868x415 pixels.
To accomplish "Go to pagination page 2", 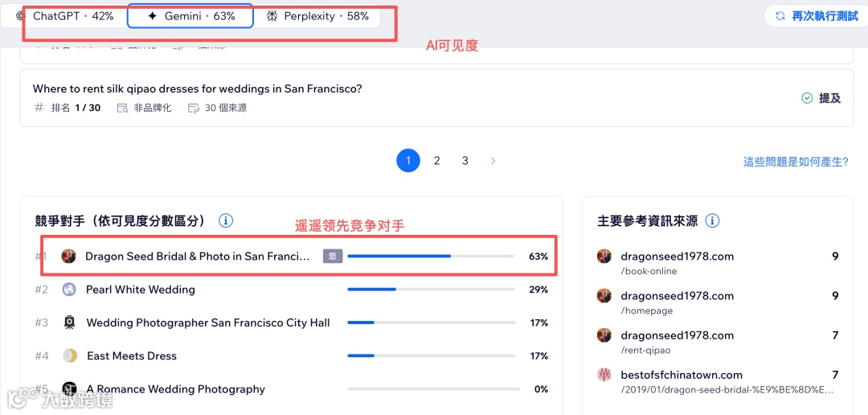I will pyautogui.click(x=436, y=161).
